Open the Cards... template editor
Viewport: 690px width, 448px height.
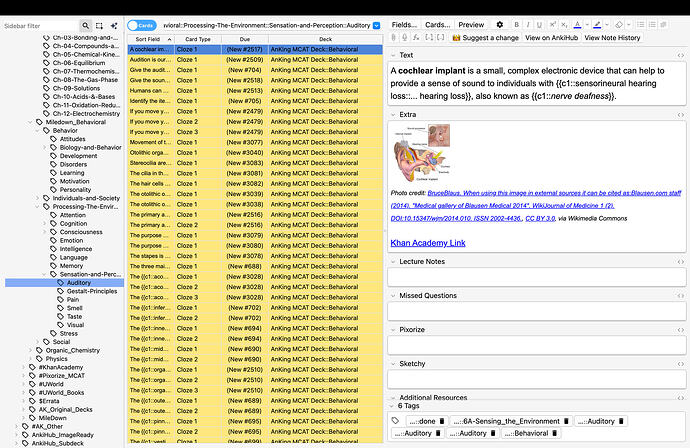pos(437,25)
